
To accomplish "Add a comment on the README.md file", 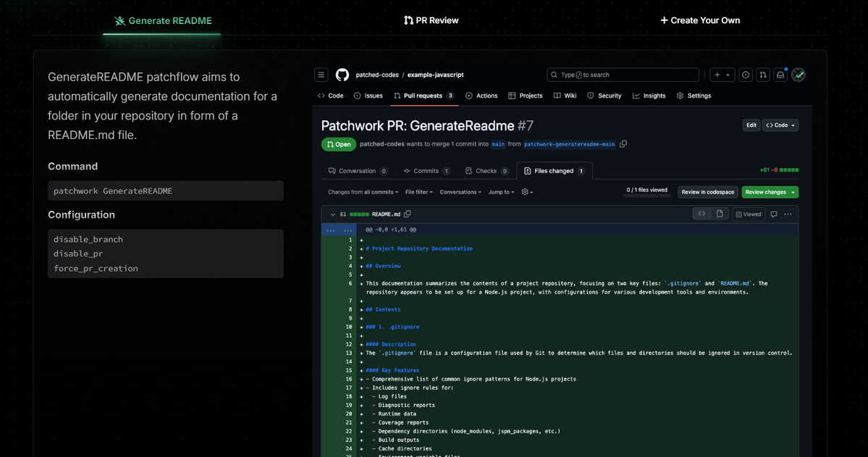I will point(774,214).
